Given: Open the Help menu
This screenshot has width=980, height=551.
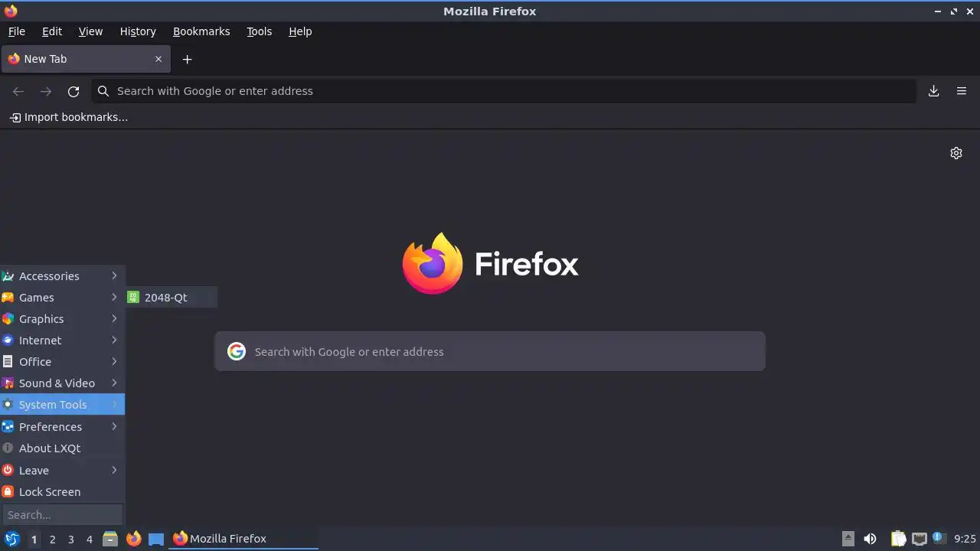Looking at the screenshot, I should click(300, 31).
